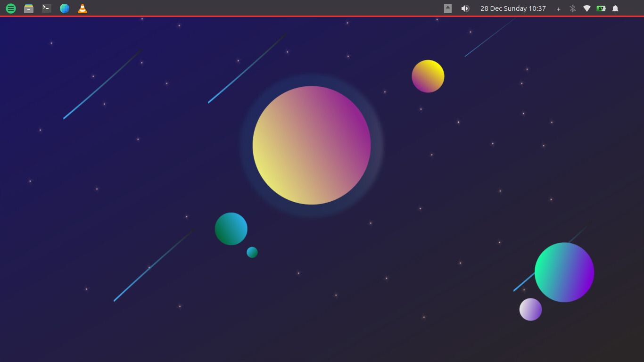The height and width of the screenshot is (362, 644).
Task: Click the plus indicator in the panel
Action: (x=559, y=9)
